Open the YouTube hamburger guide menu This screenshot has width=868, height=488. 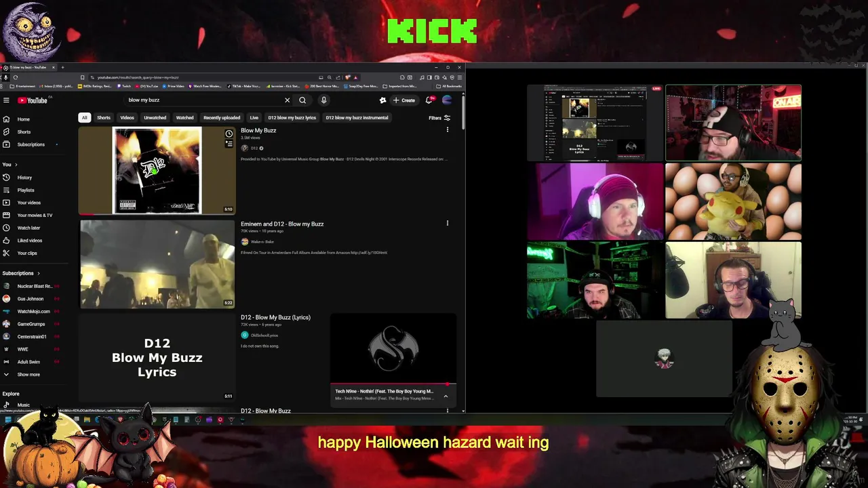6,100
